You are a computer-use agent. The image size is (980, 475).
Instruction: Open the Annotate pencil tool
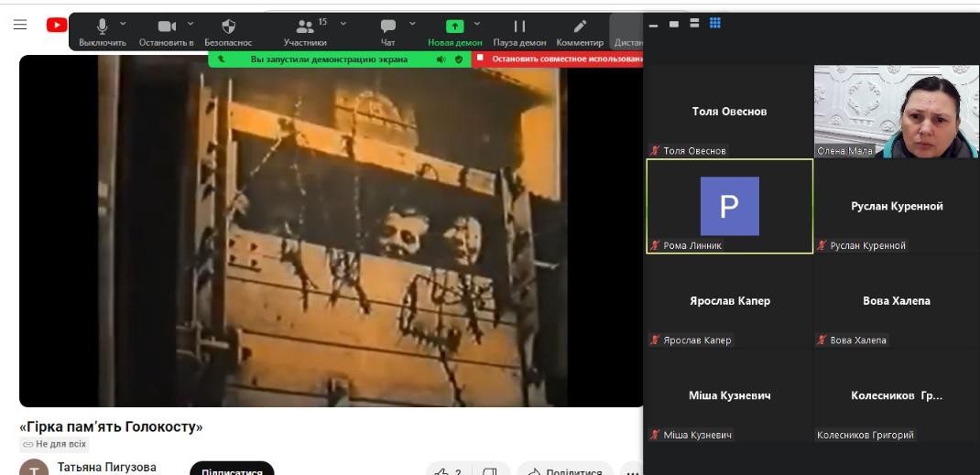tap(580, 27)
